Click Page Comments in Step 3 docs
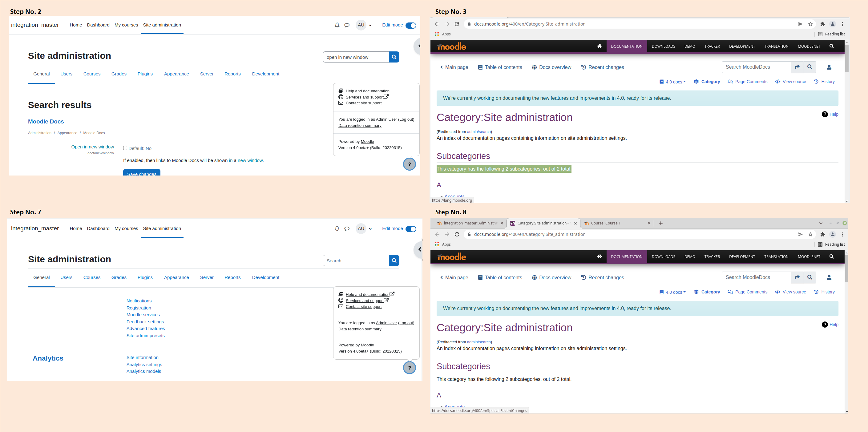 747,82
